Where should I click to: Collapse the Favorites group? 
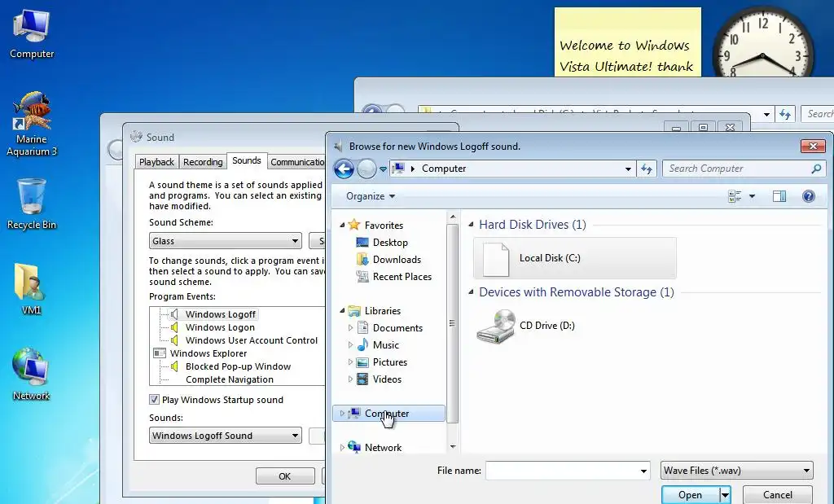pyautogui.click(x=342, y=225)
